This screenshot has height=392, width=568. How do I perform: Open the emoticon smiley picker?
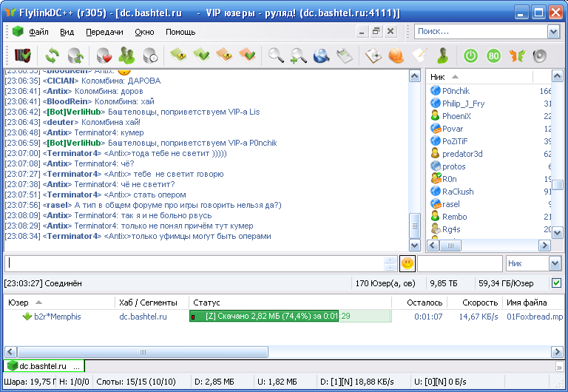408,263
